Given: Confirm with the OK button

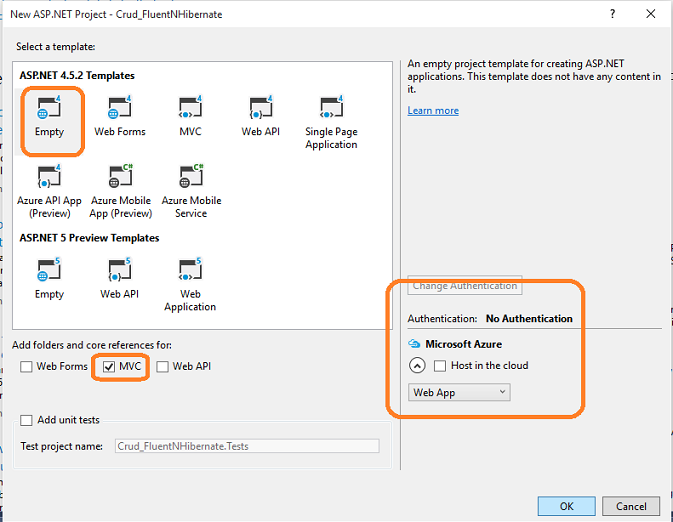Looking at the screenshot, I should point(567,506).
